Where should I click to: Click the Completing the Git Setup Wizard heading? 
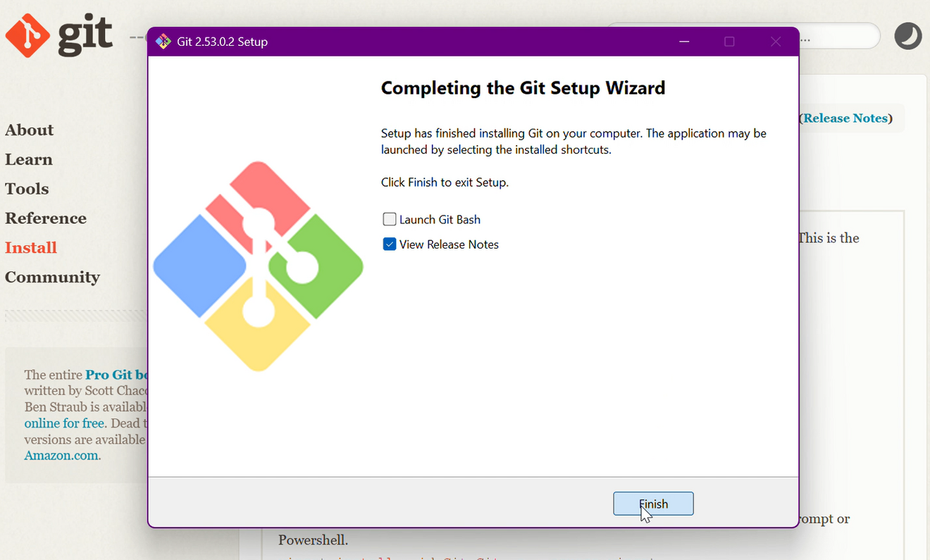coord(523,88)
